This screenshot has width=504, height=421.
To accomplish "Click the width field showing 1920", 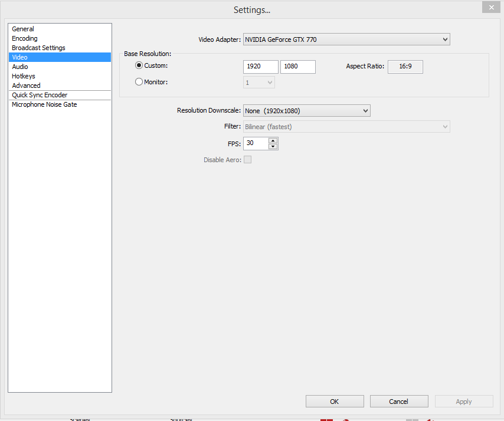I will point(261,67).
